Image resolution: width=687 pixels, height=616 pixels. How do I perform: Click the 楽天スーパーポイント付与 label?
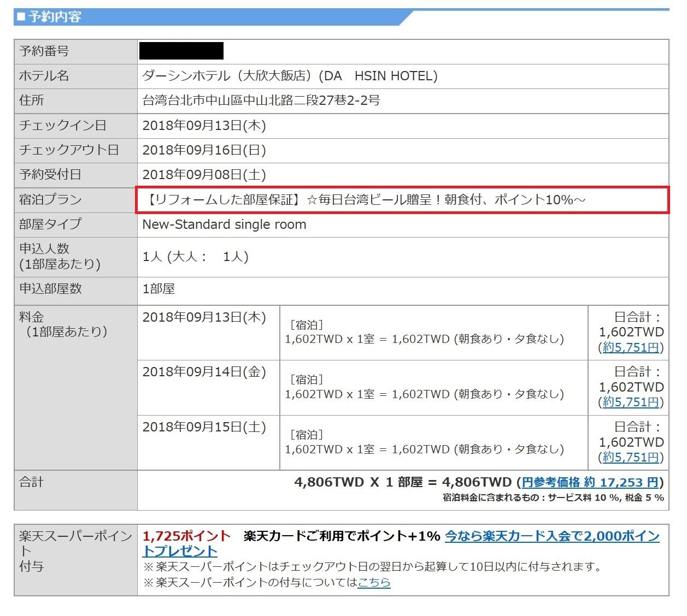tap(75, 551)
